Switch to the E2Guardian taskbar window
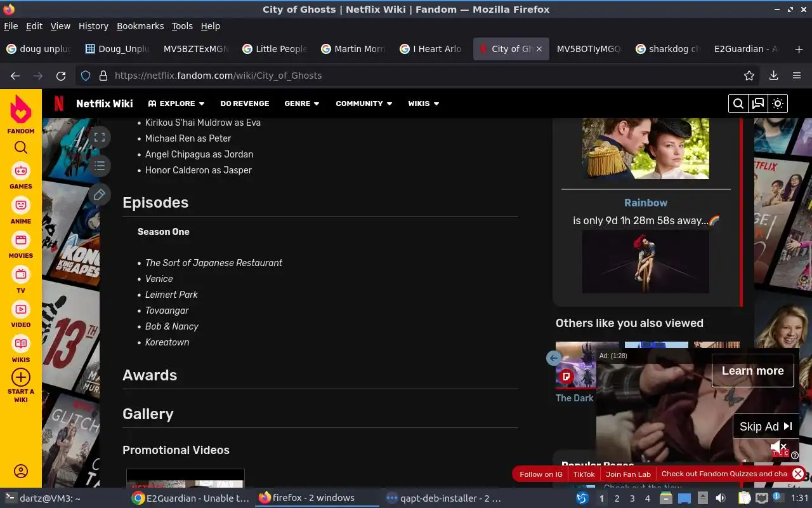The width and height of the screenshot is (812, 508). (x=190, y=498)
